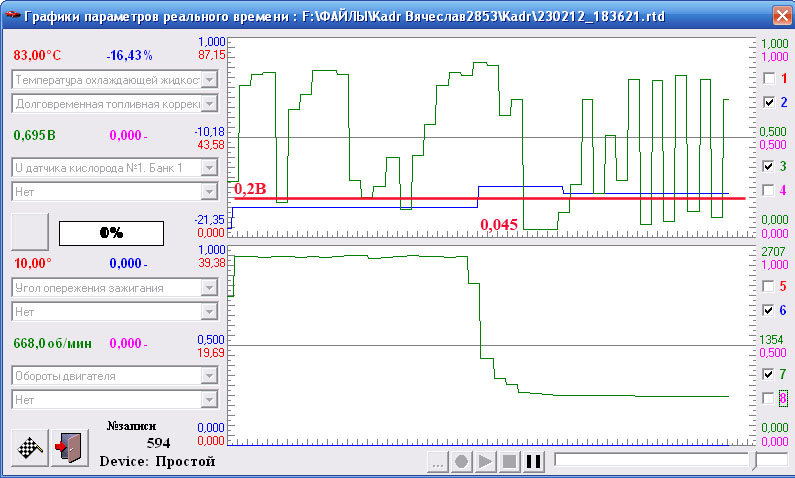Enable channel 5 checkbox
The width and height of the screenshot is (795, 478).
tap(768, 286)
